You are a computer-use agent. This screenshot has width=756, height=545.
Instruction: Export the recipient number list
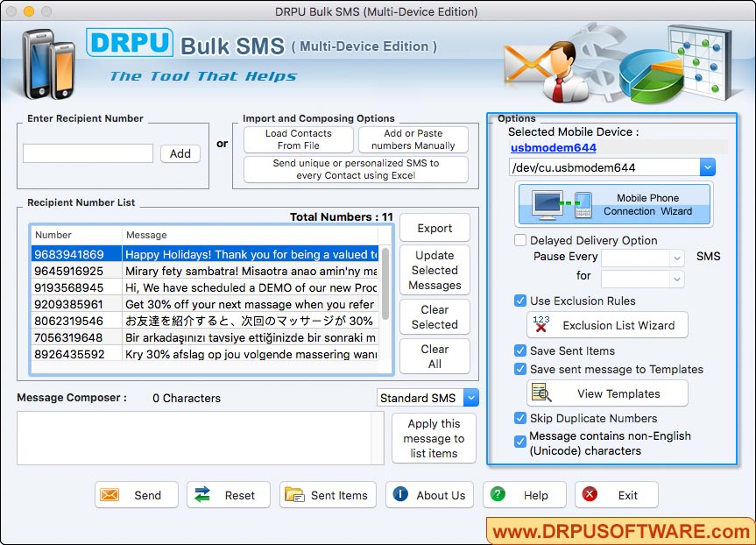coord(435,227)
